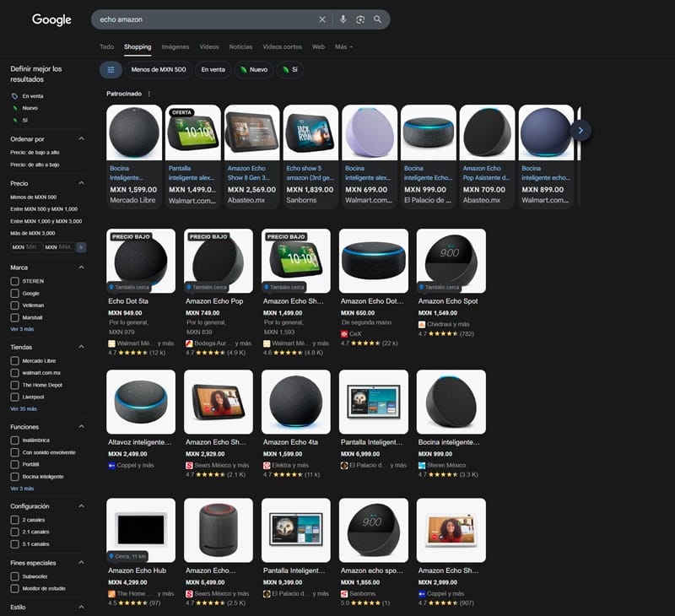Switch to the Todo tab
Viewport: 675px width, 616px height.
tap(107, 47)
